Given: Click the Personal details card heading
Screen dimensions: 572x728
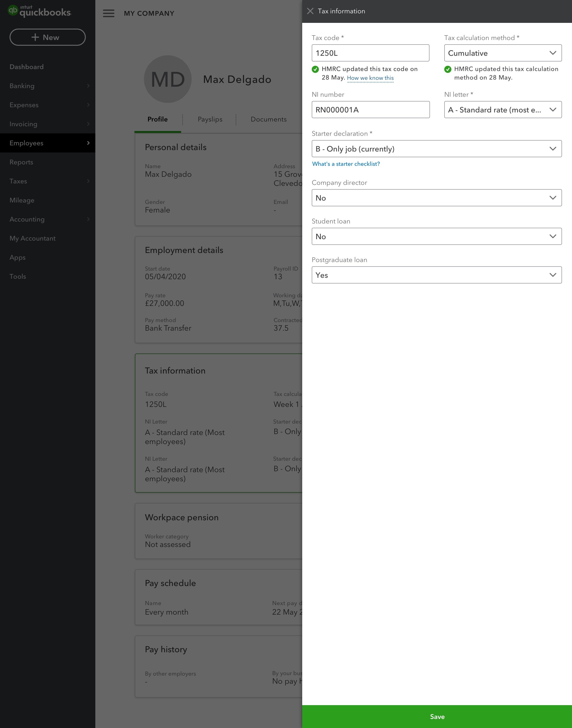Looking at the screenshot, I should click(175, 147).
